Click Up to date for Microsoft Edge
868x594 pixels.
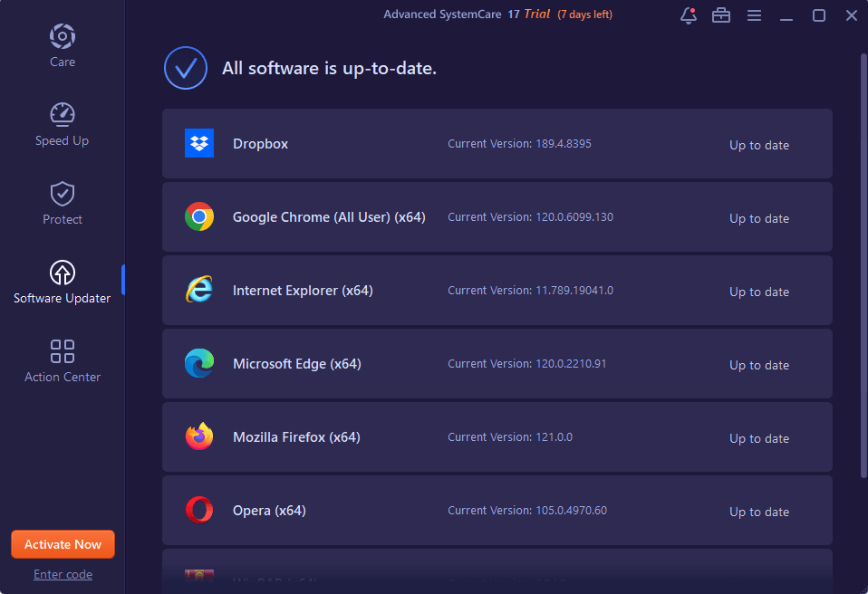click(759, 365)
